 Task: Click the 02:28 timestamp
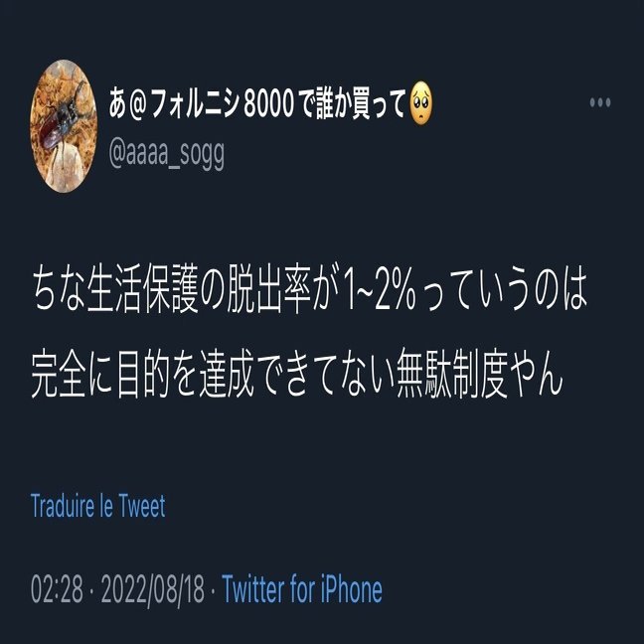[x=57, y=589]
